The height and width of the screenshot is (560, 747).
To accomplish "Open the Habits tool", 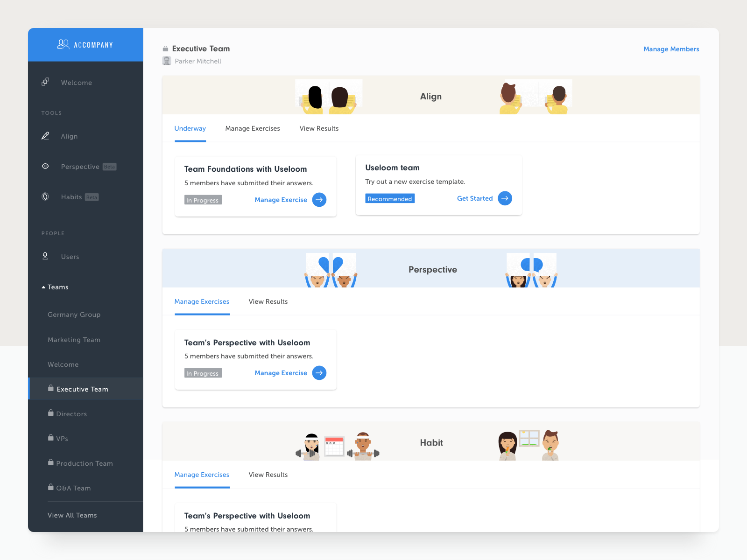I will [x=71, y=197].
